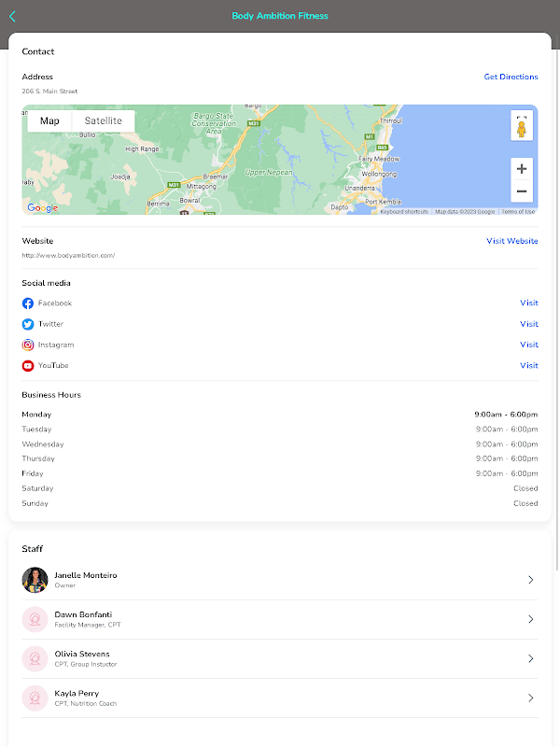Image resolution: width=560 pixels, height=747 pixels.
Task: Click the Sunday Closed entry
Action: 525,503
